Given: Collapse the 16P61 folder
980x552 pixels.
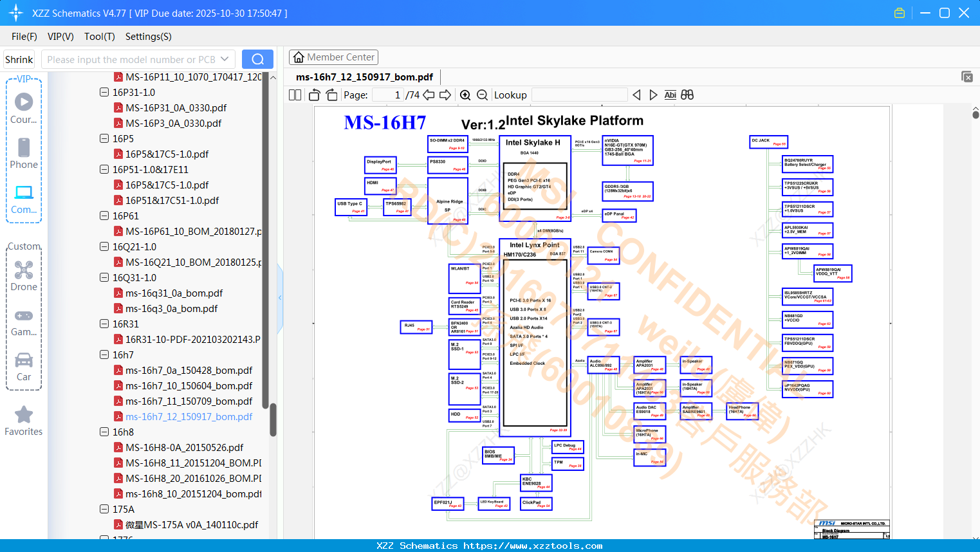Looking at the screenshot, I should click(104, 216).
